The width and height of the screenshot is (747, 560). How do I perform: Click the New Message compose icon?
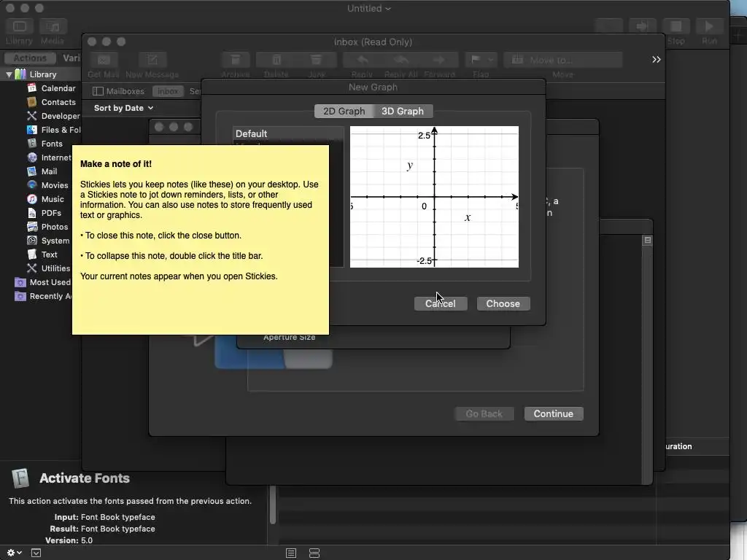(x=152, y=60)
